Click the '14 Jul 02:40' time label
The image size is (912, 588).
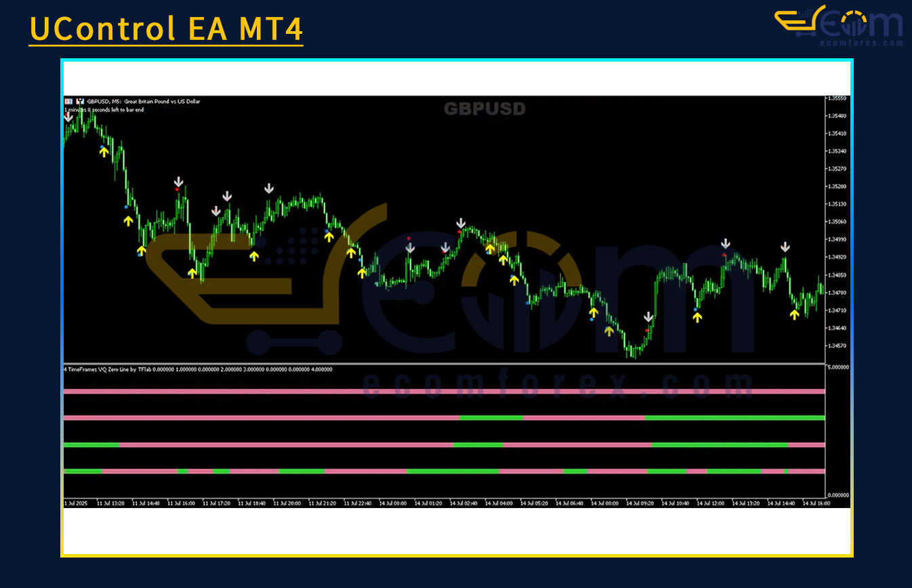(463, 503)
